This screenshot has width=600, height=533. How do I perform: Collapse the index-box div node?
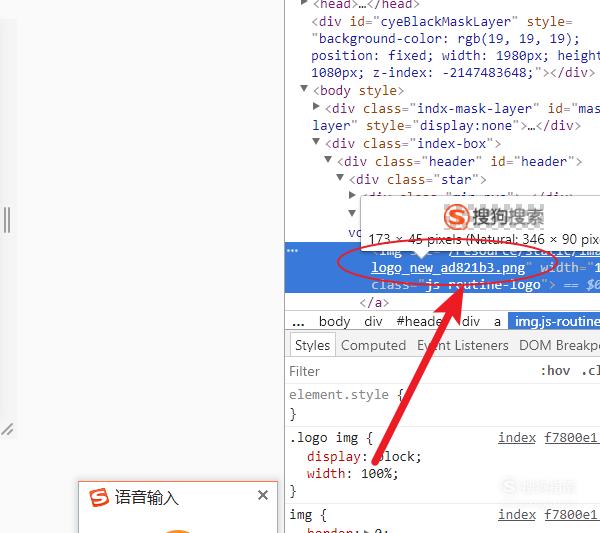click(316, 142)
